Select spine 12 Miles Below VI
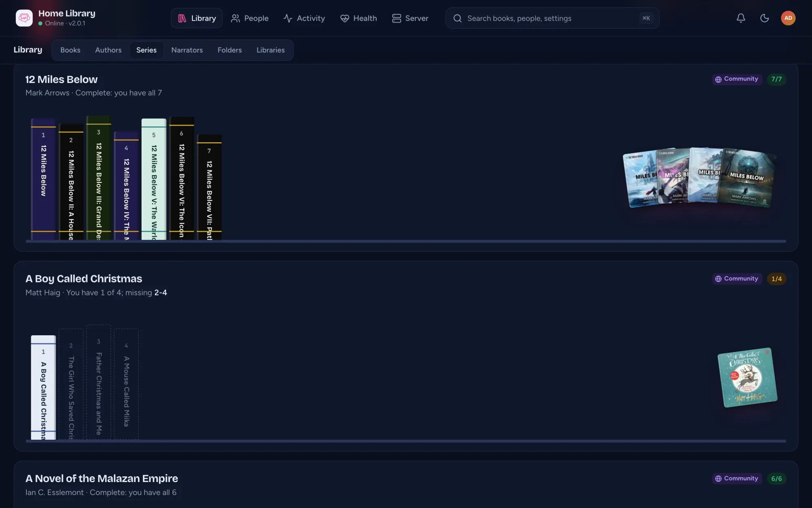Viewport: 812px width, 508px height. click(181, 178)
